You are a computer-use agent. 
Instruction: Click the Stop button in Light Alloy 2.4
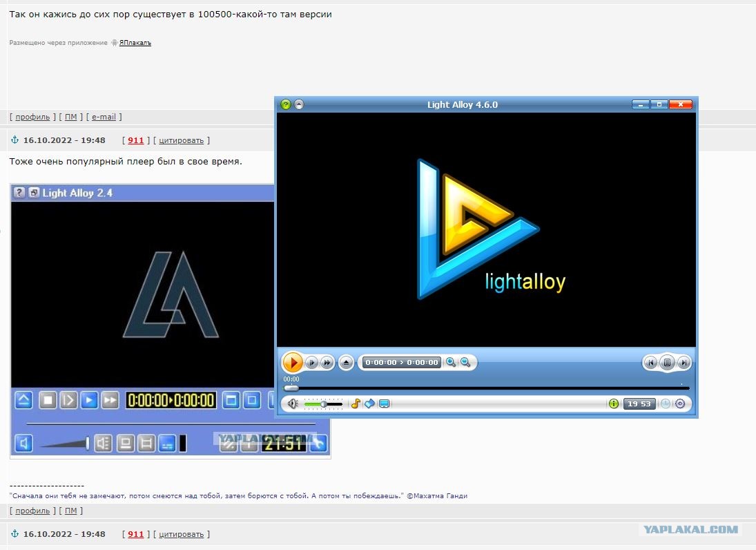coord(48,400)
